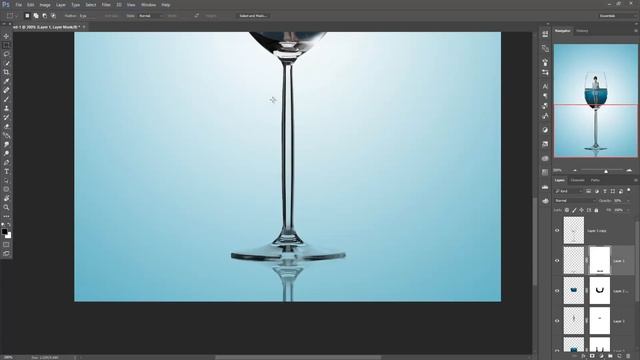
Task: Toggle visibility of layer with U-shaped mask
Action: tap(557, 291)
